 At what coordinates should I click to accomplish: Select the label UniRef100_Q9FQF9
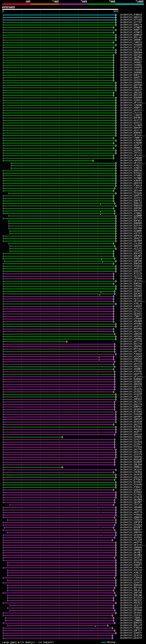pyautogui.click(x=131, y=522)
